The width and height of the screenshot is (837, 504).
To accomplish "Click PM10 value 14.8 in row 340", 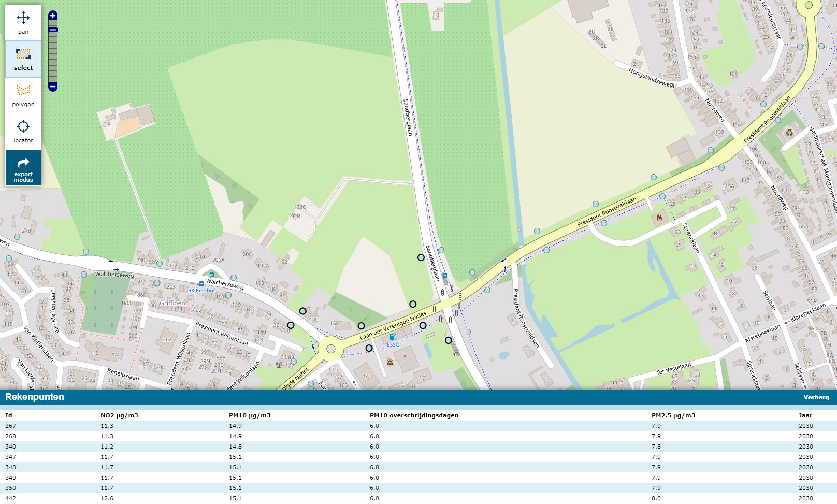I will click(235, 447).
